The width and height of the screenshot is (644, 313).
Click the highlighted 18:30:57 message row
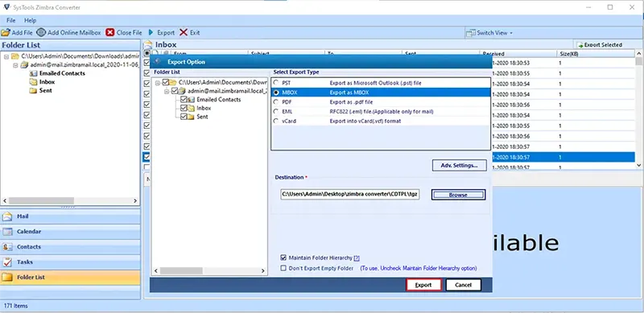563,157
